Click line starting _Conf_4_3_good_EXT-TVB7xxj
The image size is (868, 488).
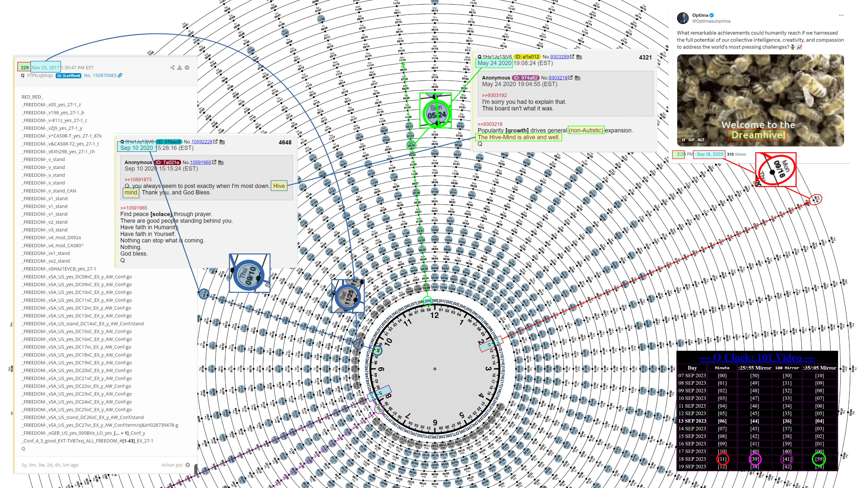point(87,441)
